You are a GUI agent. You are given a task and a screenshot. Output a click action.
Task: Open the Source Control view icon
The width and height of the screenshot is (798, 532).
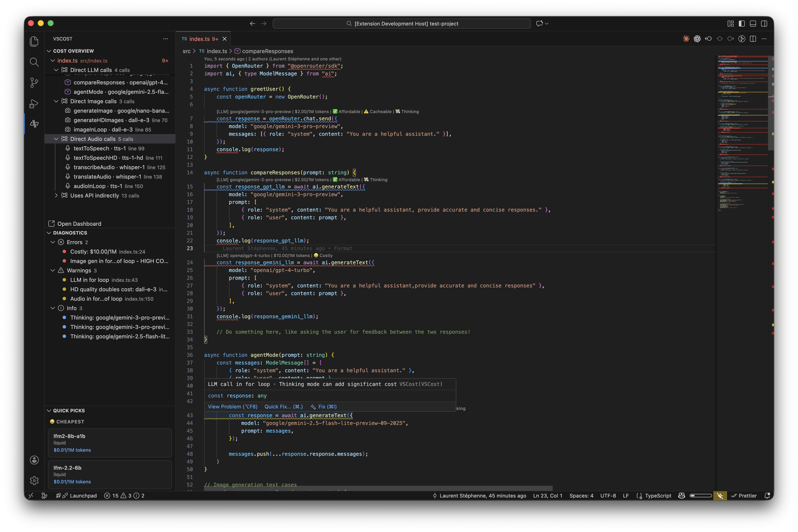tap(34, 82)
